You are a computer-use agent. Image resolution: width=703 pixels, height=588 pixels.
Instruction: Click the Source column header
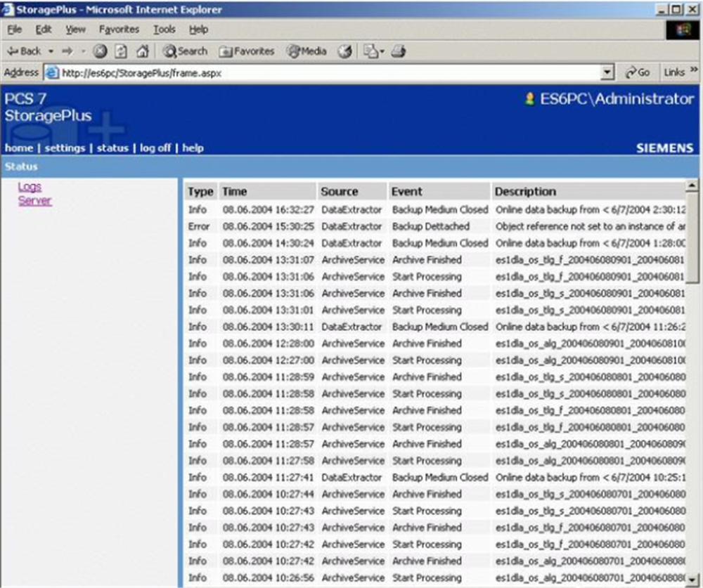pyautogui.click(x=352, y=191)
